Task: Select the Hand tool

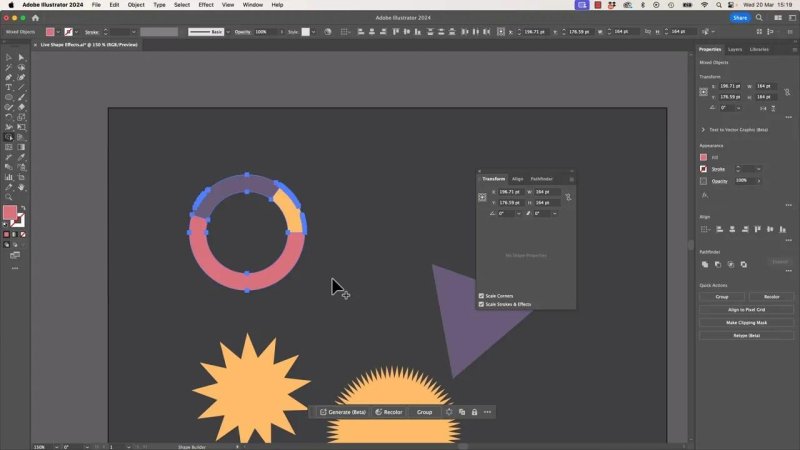Action: pyautogui.click(x=21, y=187)
